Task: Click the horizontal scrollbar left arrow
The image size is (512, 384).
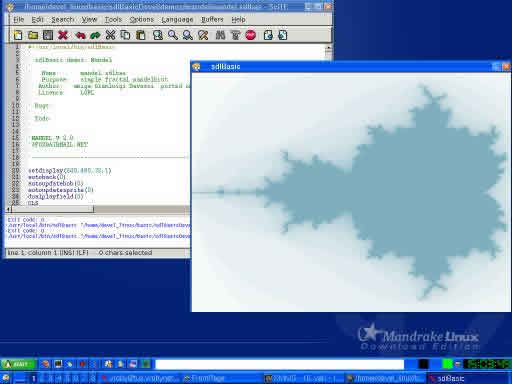Action: click(x=8, y=209)
